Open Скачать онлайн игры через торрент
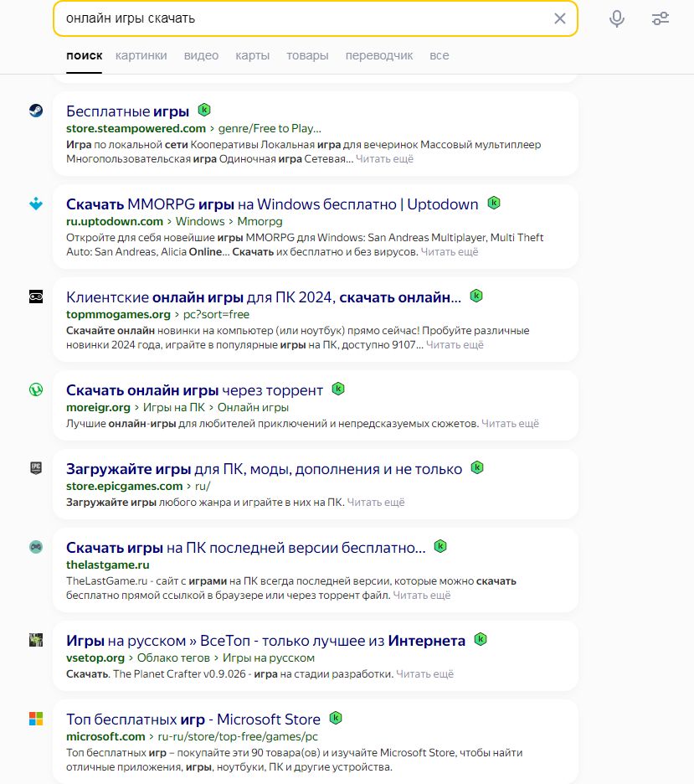Screen dimensions: 694x784 point(194,390)
